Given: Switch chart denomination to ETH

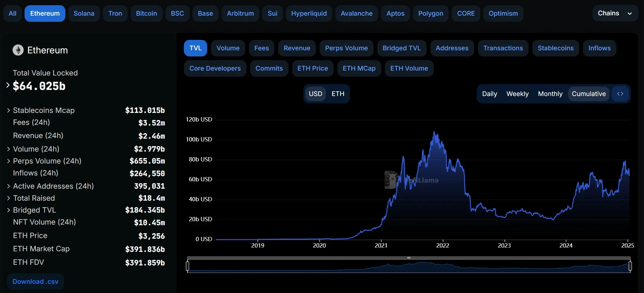Looking at the screenshot, I should (x=338, y=94).
